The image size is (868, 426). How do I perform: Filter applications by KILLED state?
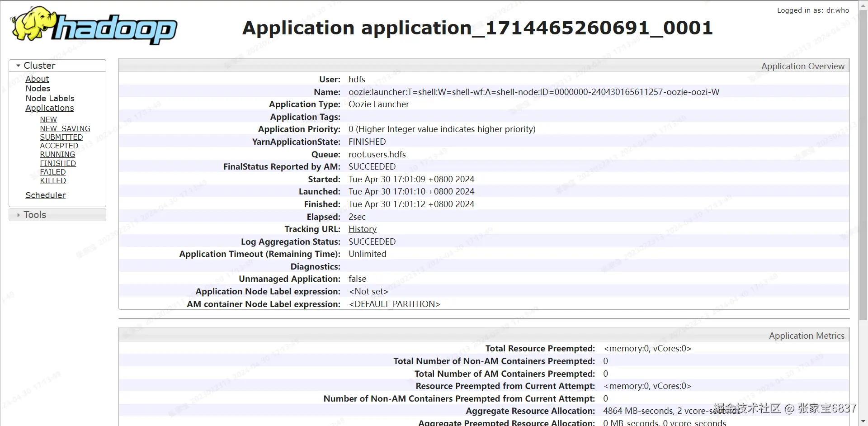pos(53,180)
